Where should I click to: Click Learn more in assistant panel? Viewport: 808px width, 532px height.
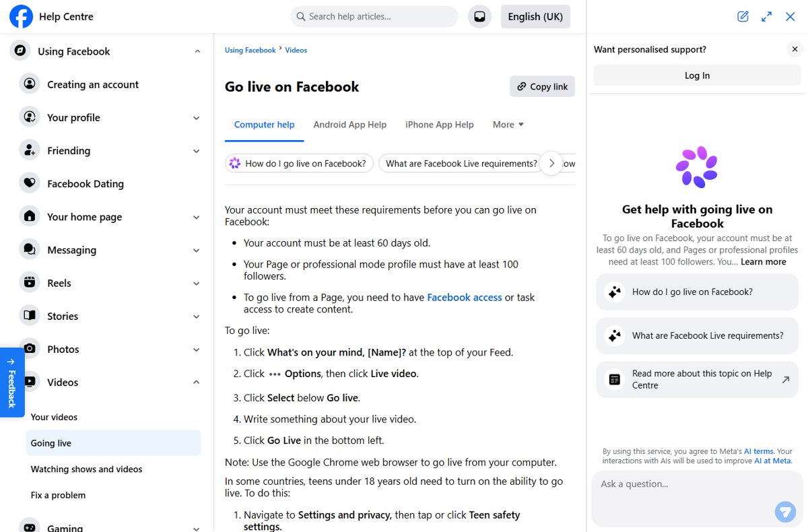coord(764,262)
